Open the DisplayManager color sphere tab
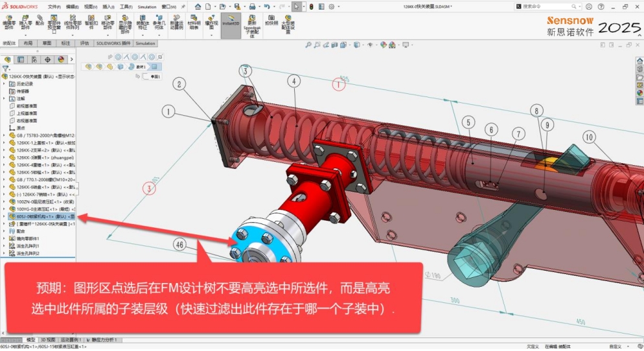 61,59
